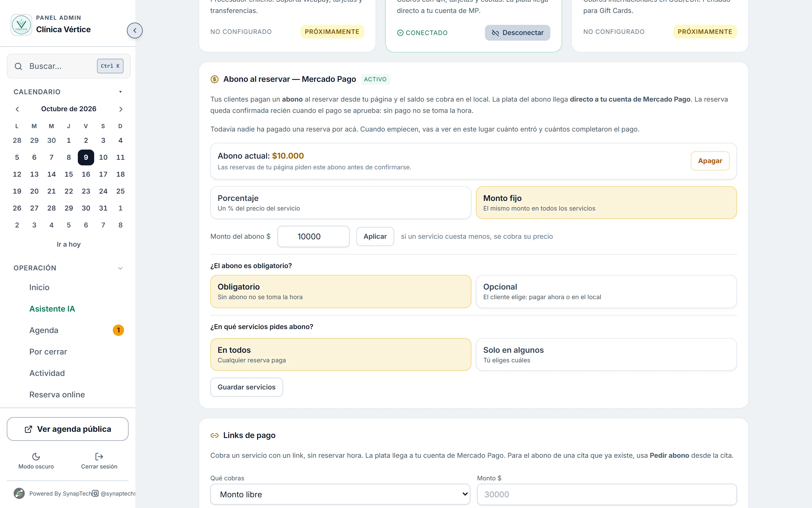
Task: Click the search magnifier icon
Action: pos(18,66)
